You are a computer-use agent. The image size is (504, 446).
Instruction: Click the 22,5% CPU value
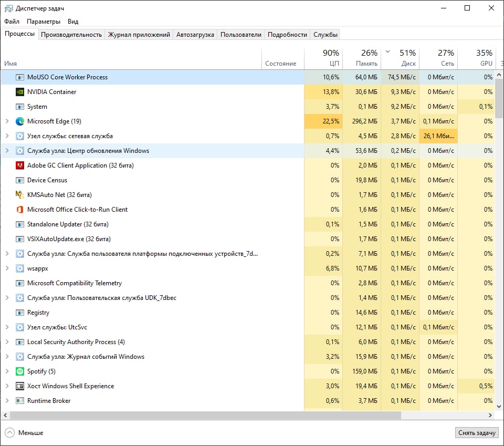(x=331, y=121)
